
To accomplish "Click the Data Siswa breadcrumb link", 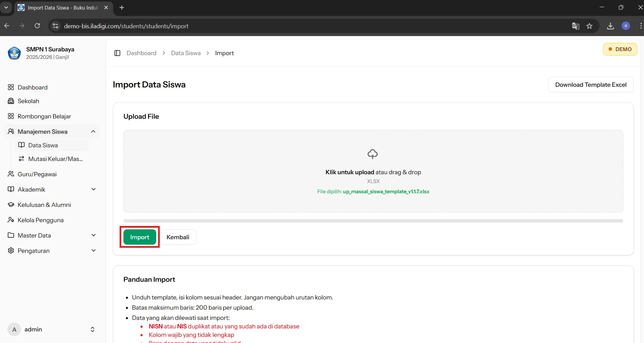I will (x=186, y=53).
